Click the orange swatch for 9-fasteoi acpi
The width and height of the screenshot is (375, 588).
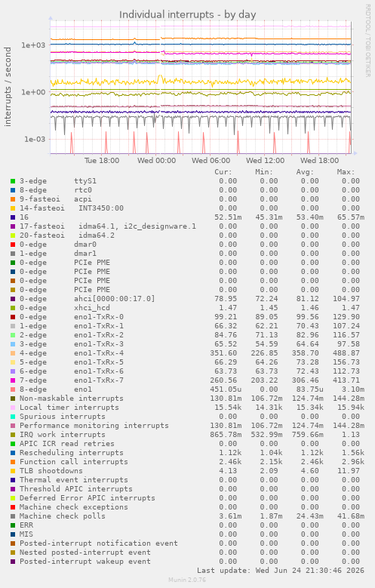(13, 199)
